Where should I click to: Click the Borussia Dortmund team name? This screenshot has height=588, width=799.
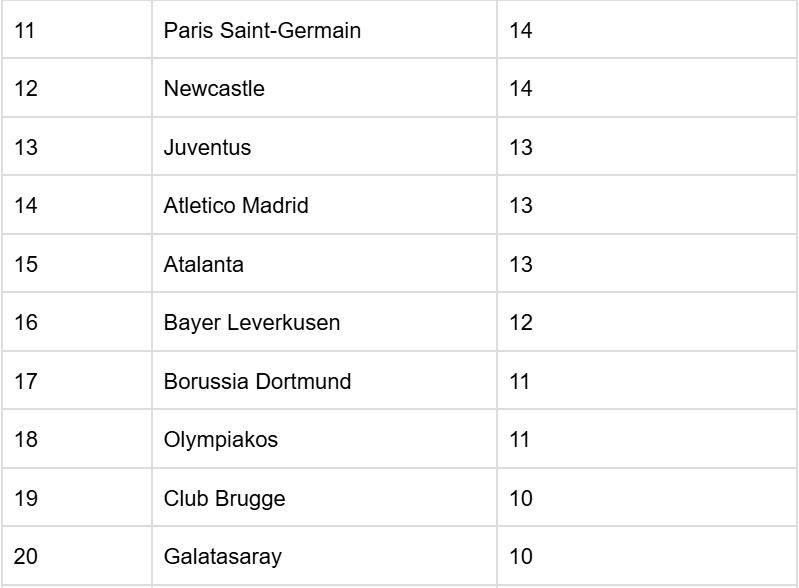point(257,382)
